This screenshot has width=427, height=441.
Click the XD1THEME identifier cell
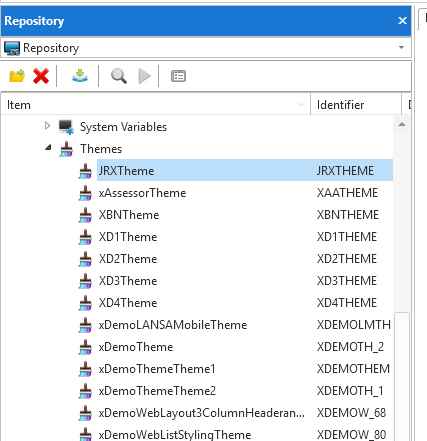347,237
